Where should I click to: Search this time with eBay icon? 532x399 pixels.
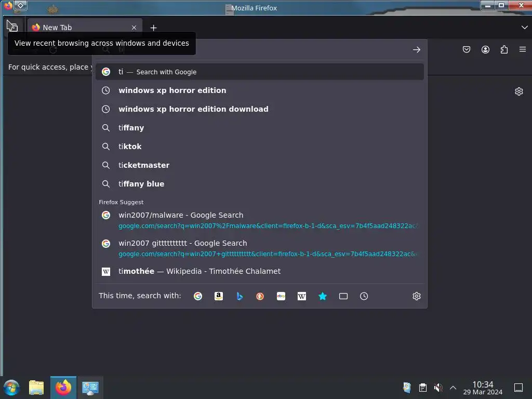281,296
